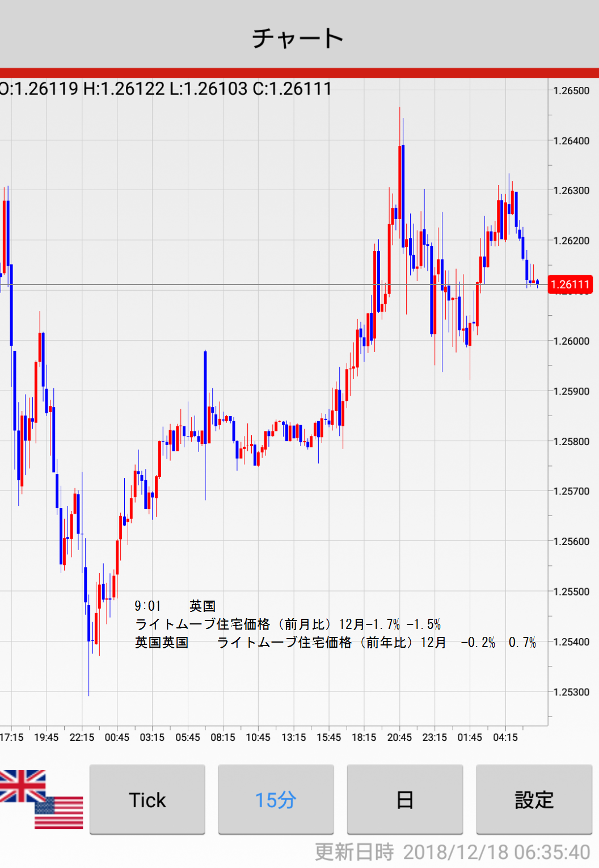The height and width of the screenshot is (868, 599).
Task: Tap the OHLC readout at chart top
Action: (x=166, y=89)
